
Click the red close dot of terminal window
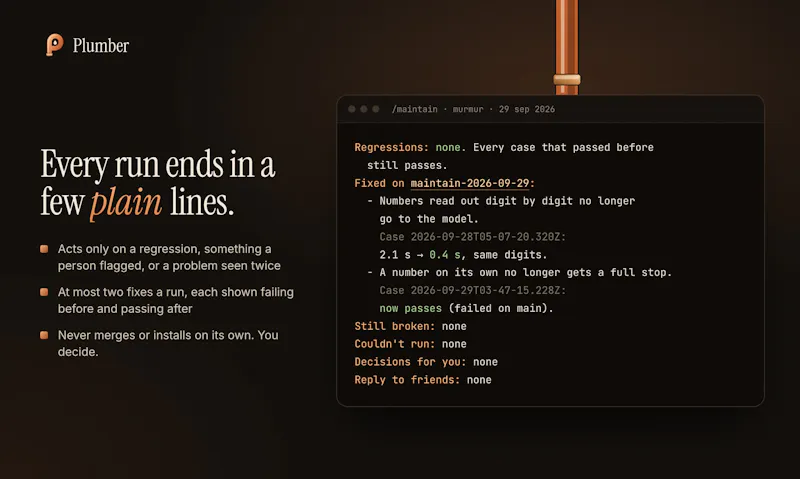[352, 109]
